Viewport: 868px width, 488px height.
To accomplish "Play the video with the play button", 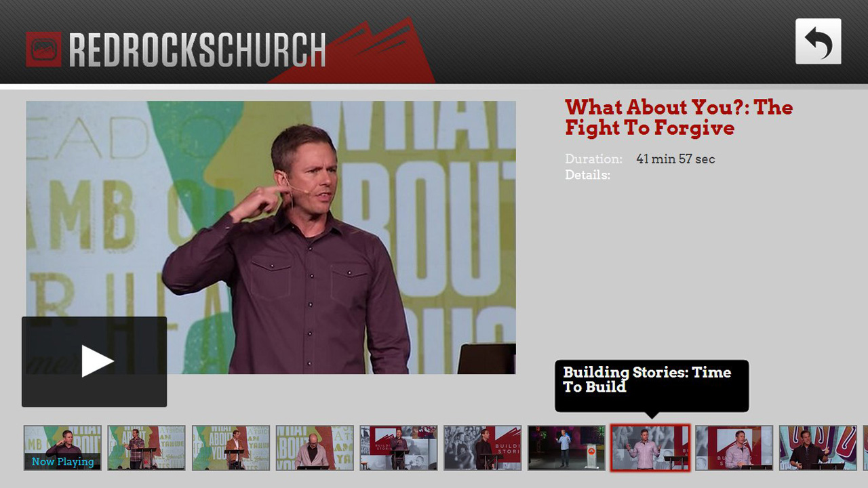I will [x=94, y=361].
